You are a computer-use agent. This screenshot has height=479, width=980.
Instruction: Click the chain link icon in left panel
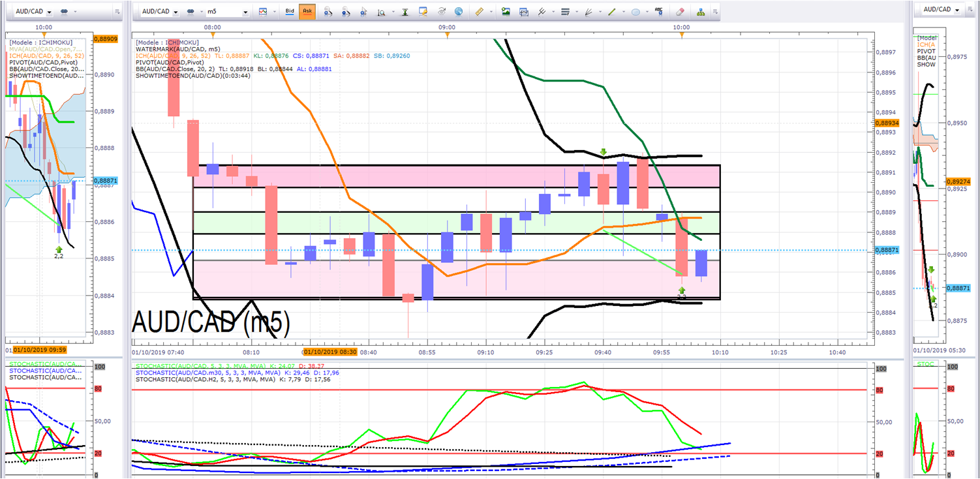click(x=65, y=12)
